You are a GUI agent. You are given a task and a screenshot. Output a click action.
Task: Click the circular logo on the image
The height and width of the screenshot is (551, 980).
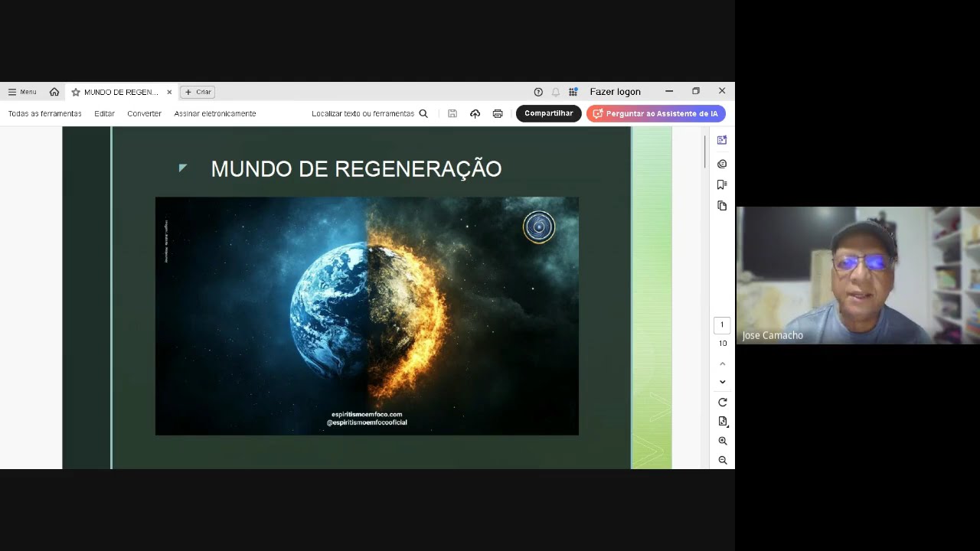[539, 227]
